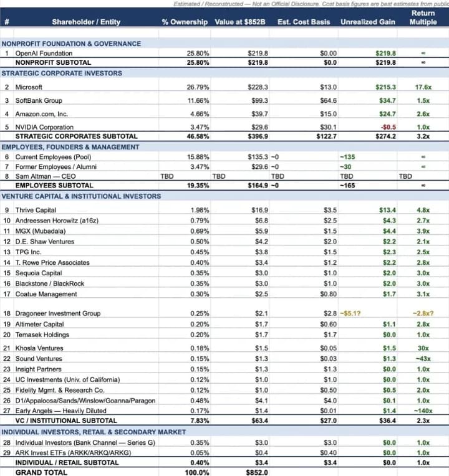This screenshot has width=449, height=476.
Task: Click 'INDIVIDUAL / RETAIL SUBTOTAL' label
Action: [x=67, y=463]
